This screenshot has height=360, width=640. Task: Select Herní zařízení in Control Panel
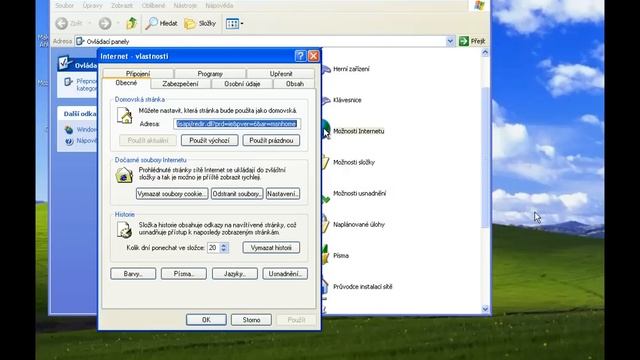click(351, 69)
